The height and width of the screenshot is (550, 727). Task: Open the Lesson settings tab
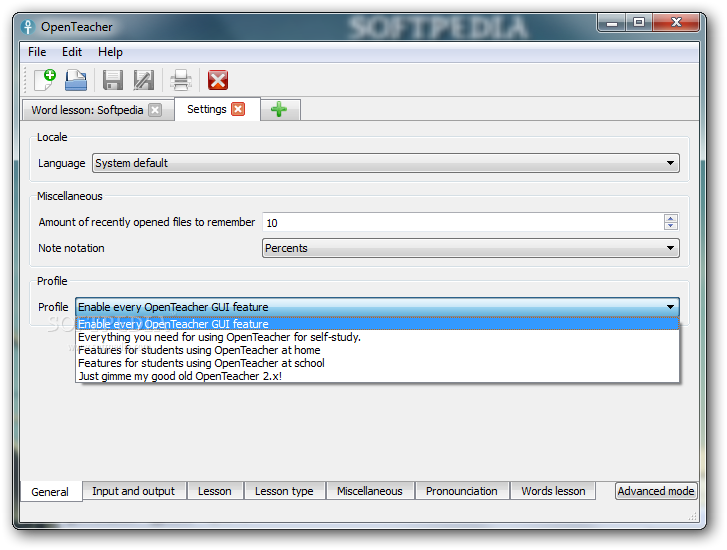tap(215, 491)
